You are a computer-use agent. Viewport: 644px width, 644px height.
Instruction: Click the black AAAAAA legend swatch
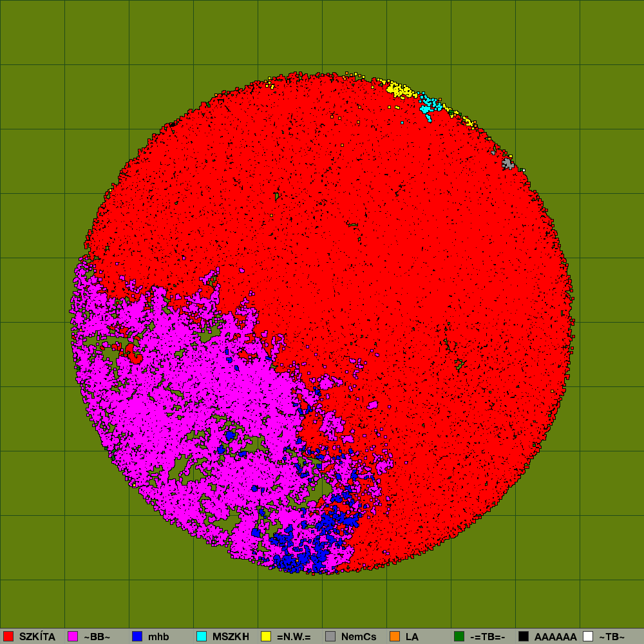click(524, 636)
